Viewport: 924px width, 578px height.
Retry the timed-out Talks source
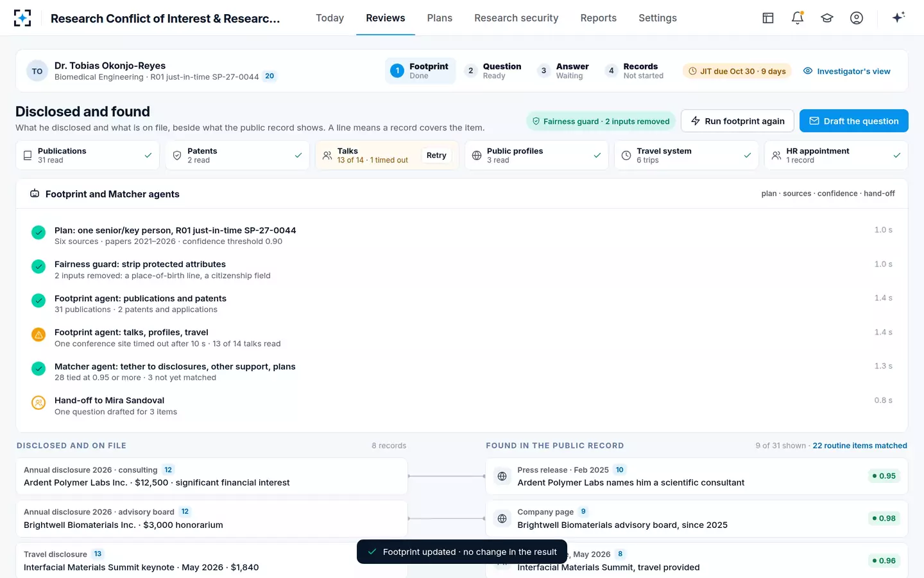click(436, 155)
